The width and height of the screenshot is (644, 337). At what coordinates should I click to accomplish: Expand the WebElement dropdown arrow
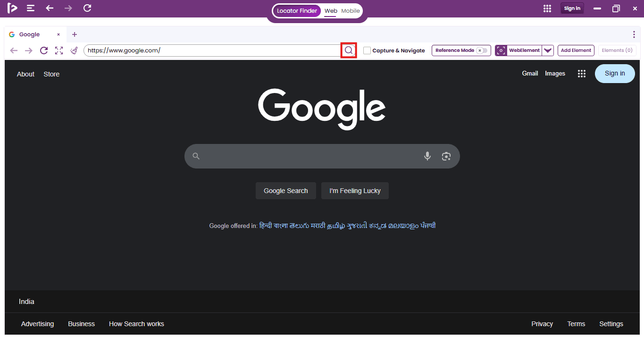click(x=548, y=51)
